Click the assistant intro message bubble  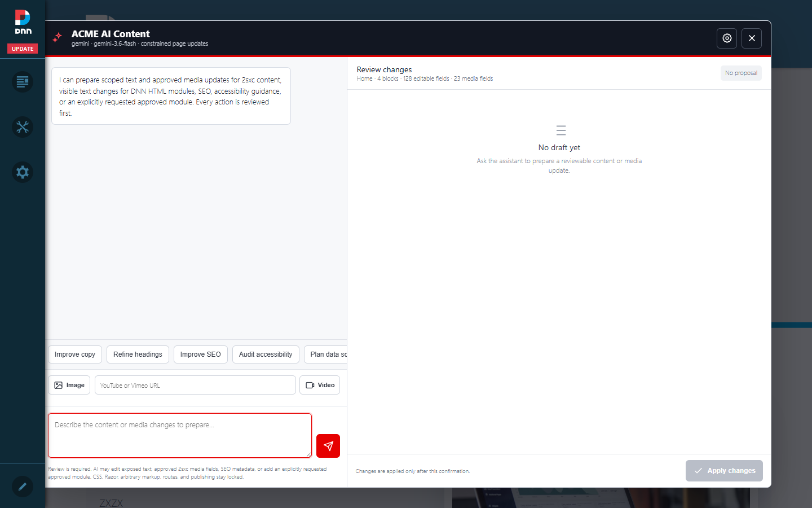pos(171,96)
